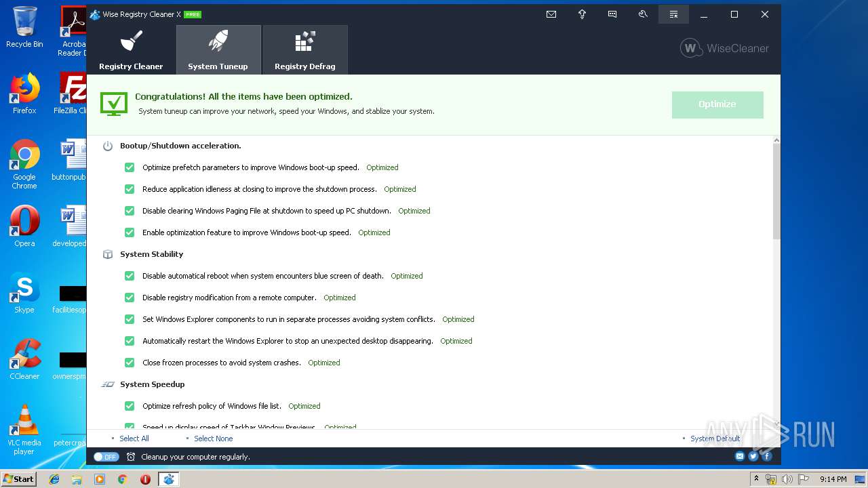Click Select All link
This screenshot has width=868, height=488.
pos(134,439)
